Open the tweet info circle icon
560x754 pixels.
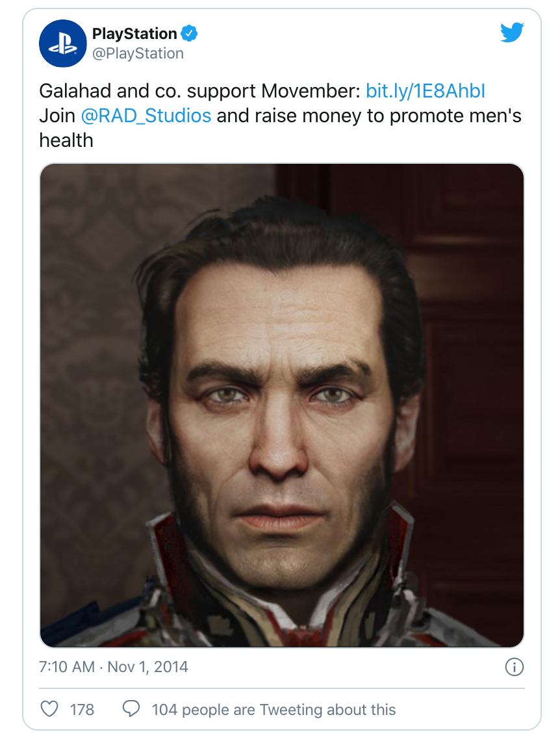click(x=514, y=667)
